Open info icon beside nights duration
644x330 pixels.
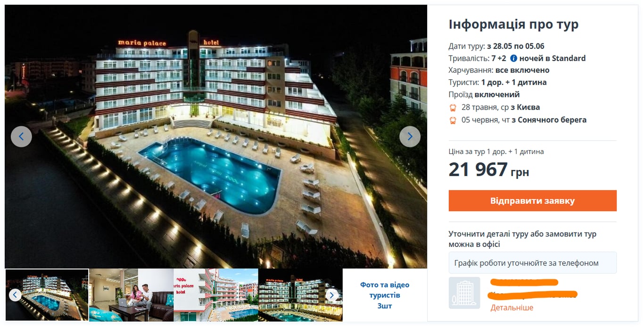click(x=513, y=59)
